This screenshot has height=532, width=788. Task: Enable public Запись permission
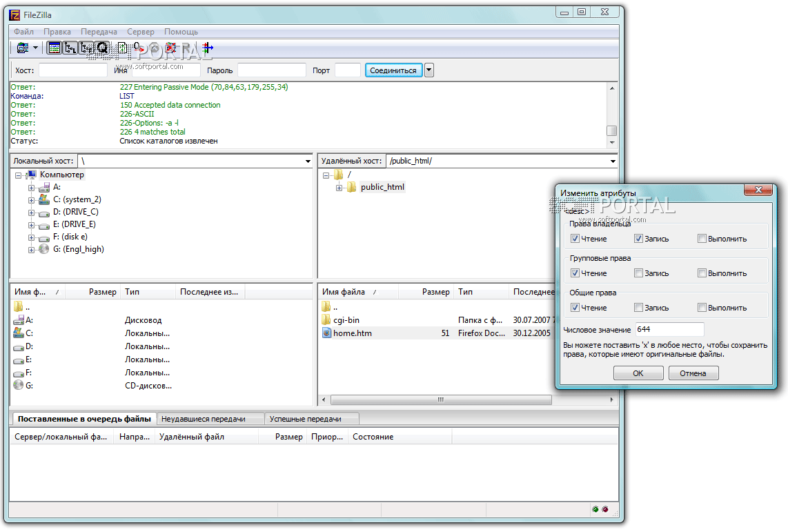pos(638,308)
